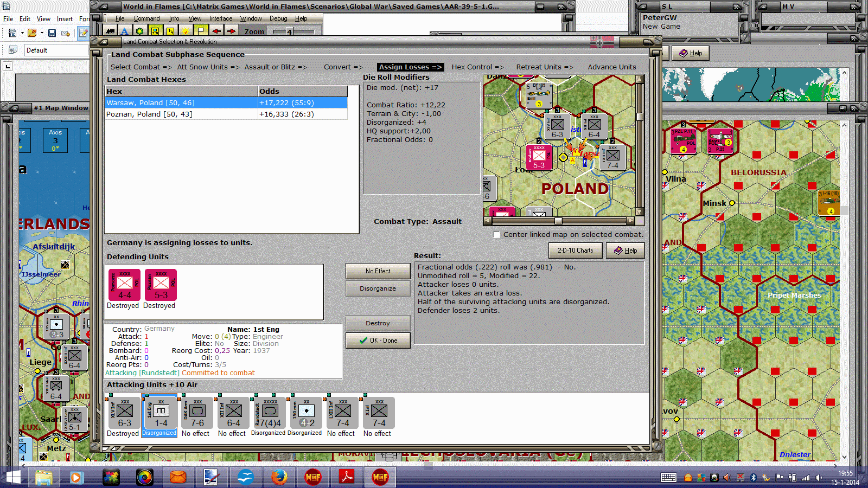868x488 pixels.
Task: Click the No Effect button
Action: pyautogui.click(x=378, y=271)
